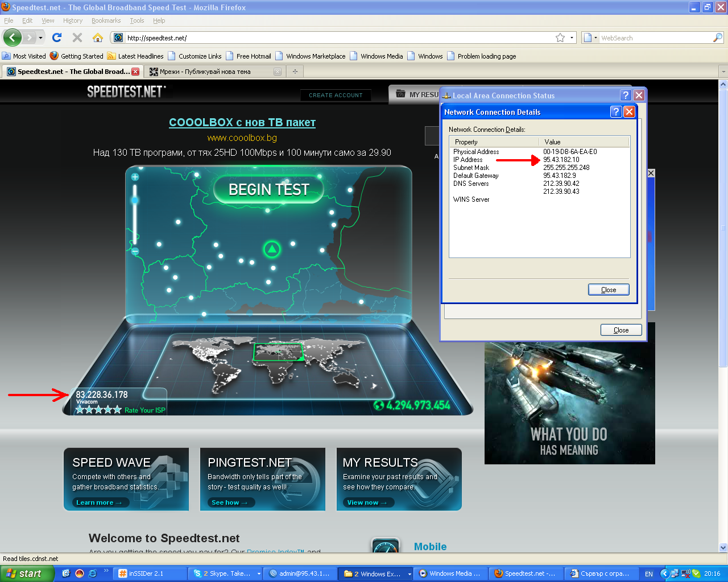Start the speed test with BEGIN TEST
The width and height of the screenshot is (728, 582).
coord(269,190)
